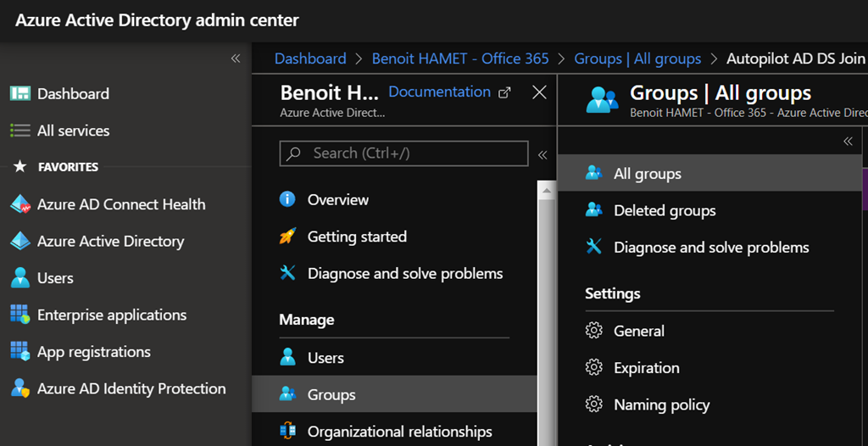
Task: Click the Deleted groups icon
Action: (594, 211)
